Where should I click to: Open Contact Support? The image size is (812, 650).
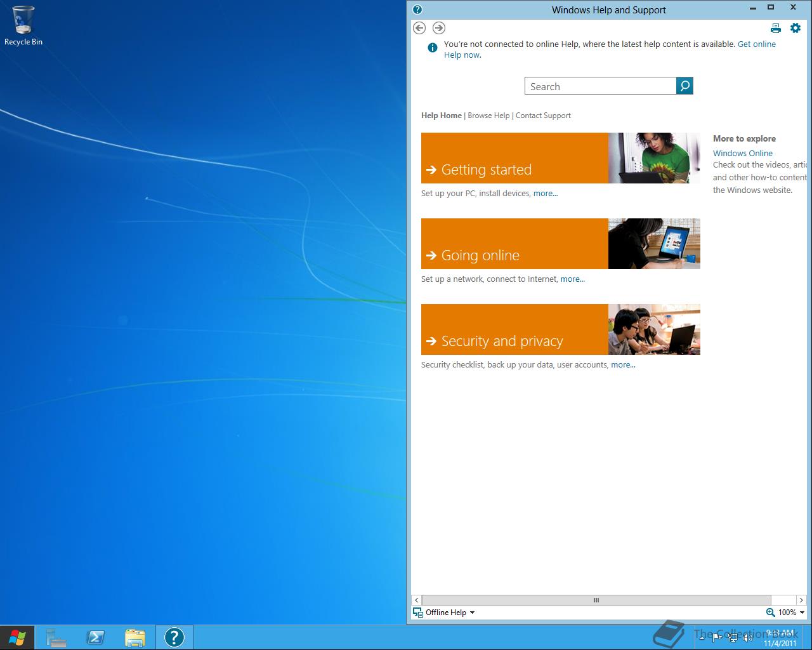[543, 116]
